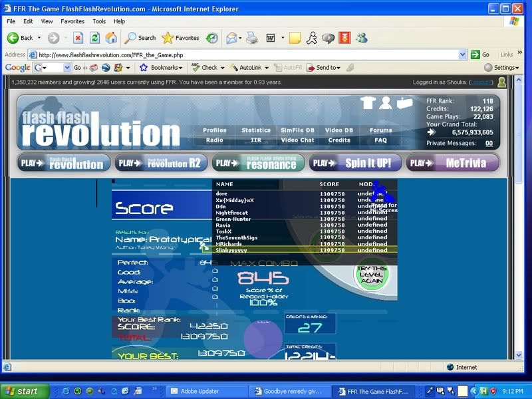Open the Tools menu
Viewport: 532px width, 399px height.
(99, 21)
